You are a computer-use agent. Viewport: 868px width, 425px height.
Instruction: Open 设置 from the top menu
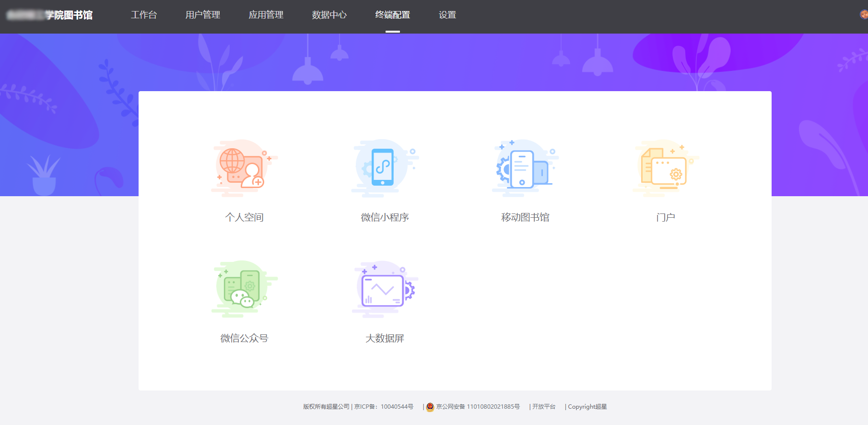[447, 15]
